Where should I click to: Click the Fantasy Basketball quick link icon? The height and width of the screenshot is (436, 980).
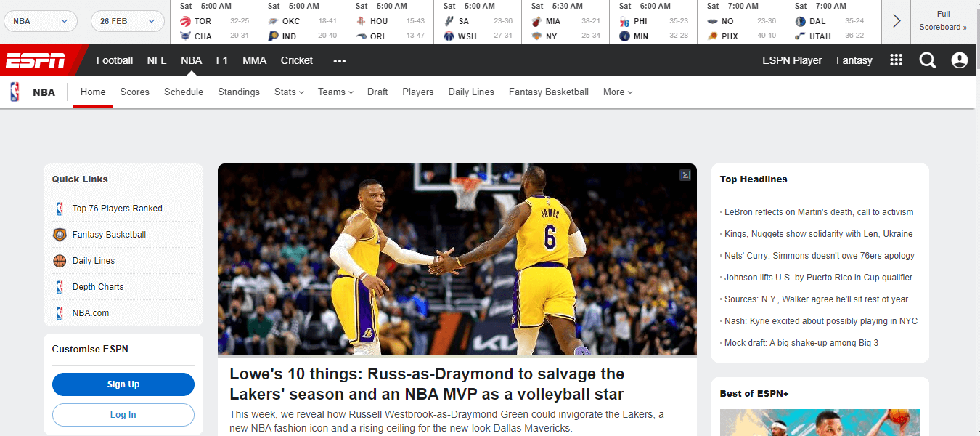[60, 235]
